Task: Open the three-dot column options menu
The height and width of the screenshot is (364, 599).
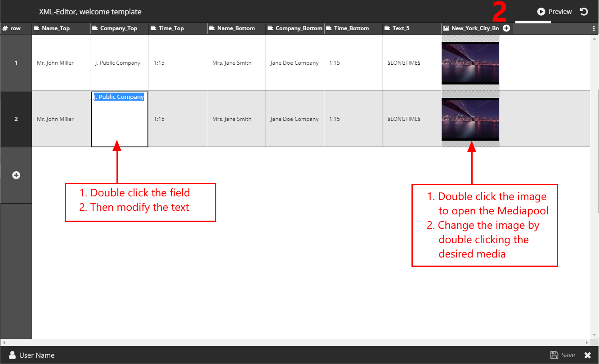Action: [594, 28]
